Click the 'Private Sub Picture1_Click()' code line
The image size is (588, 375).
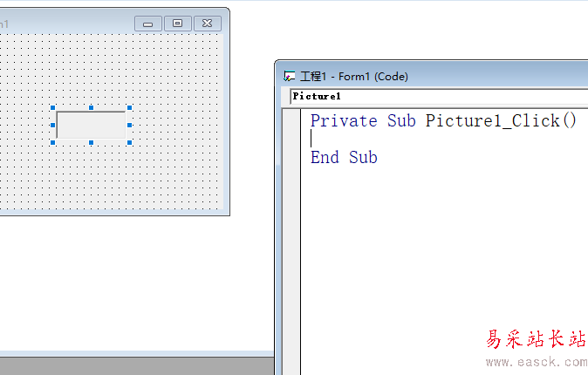(x=443, y=120)
